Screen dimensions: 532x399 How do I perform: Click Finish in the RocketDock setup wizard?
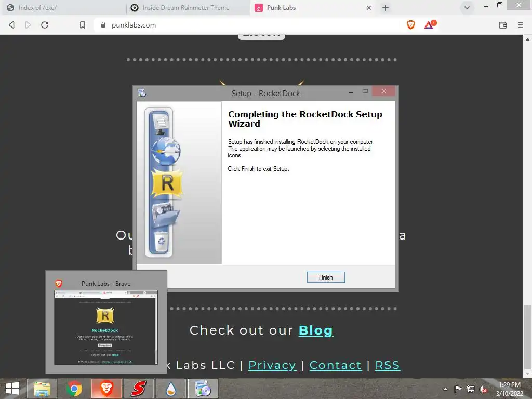point(326,277)
